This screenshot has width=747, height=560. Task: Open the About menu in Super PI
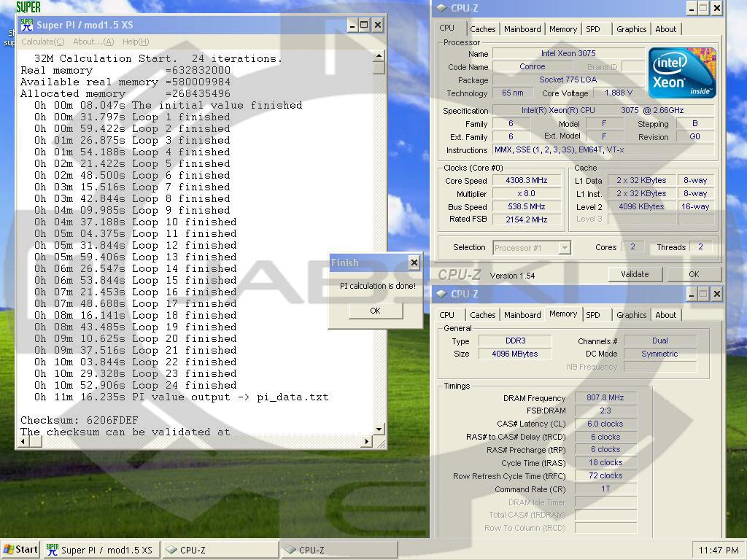point(93,42)
